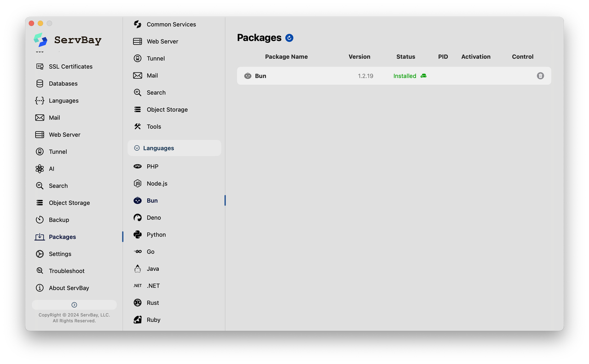This screenshot has width=589, height=364.
Task: Click the Activation column header
Action: [476, 57]
